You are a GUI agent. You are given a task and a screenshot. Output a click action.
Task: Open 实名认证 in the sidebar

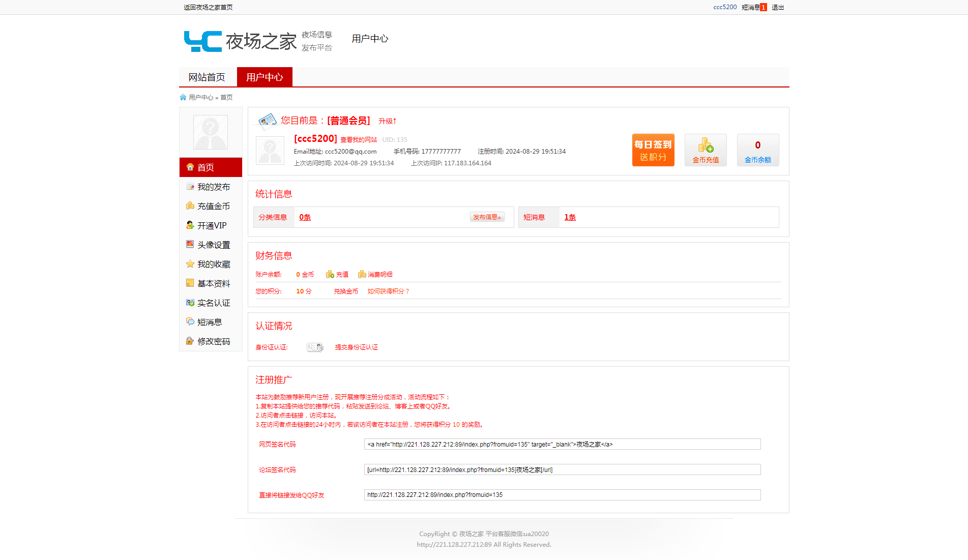click(x=213, y=303)
